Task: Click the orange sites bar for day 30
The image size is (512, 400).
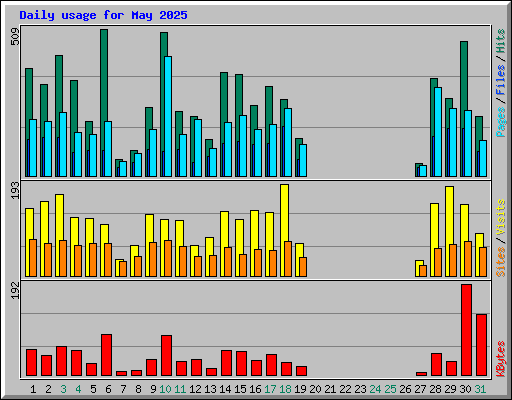Action: tap(468, 259)
